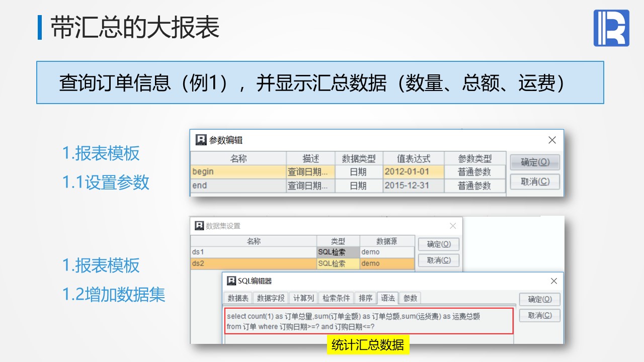The height and width of the screenshot is (362, 644).
Task: Click the 1.1设置参数 step label
Action: point(106,182)
